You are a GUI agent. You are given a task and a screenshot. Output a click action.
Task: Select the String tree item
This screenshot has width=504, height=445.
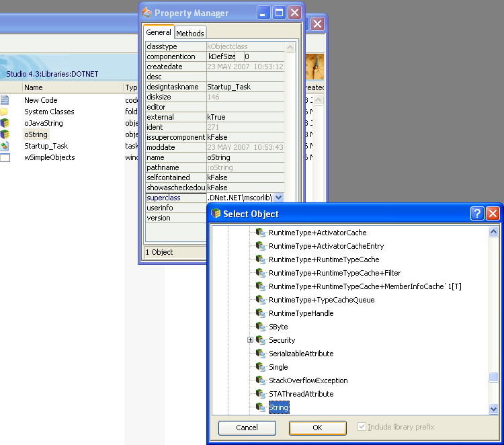278,407
